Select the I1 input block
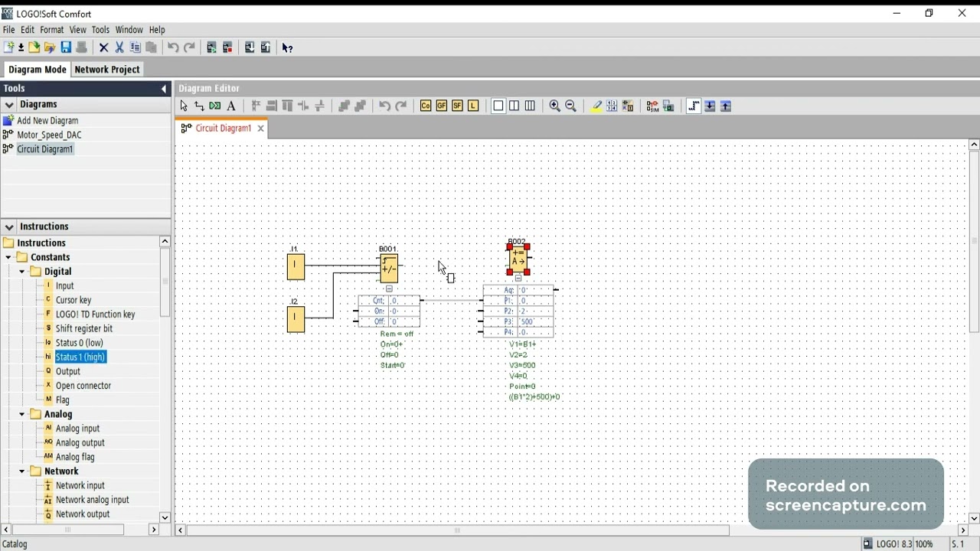980x551 pixels. pos(296,267)
